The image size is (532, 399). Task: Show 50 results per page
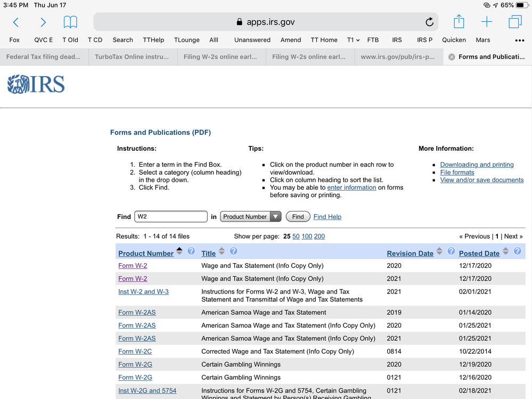pos(296,236)
